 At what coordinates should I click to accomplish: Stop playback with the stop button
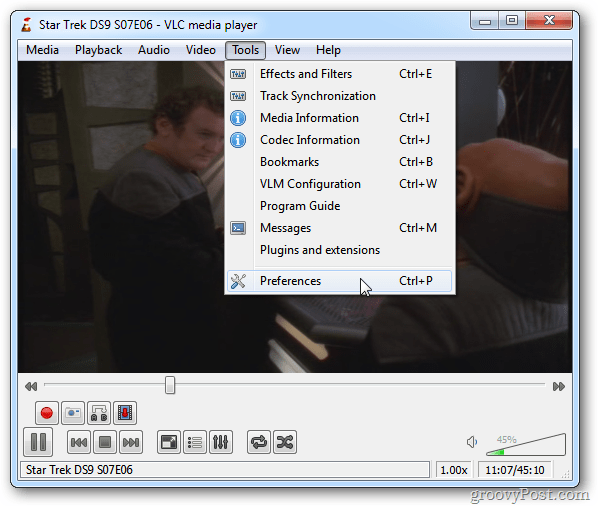tap(105, 442)
